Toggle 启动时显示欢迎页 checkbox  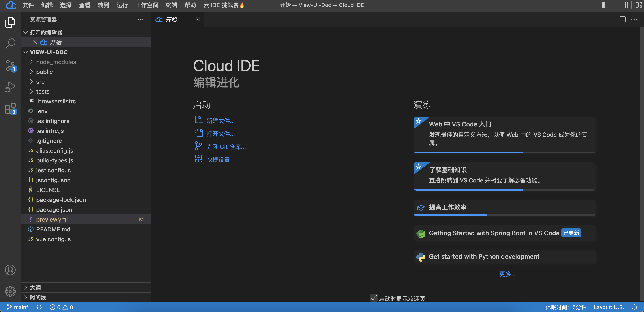tap(374, 298)
